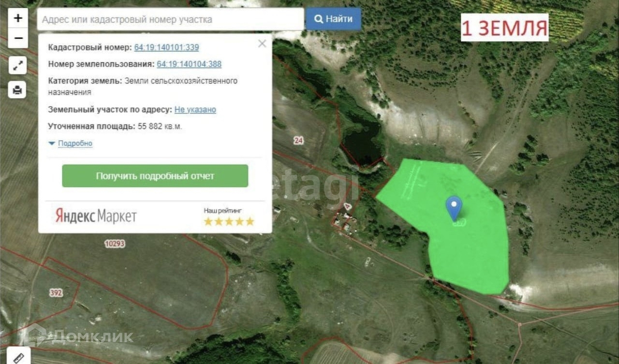Viewport: 619px width, 364px height.
Task: Open land use number 64:19:140104:388 link
Action: (x=189, y=64)
